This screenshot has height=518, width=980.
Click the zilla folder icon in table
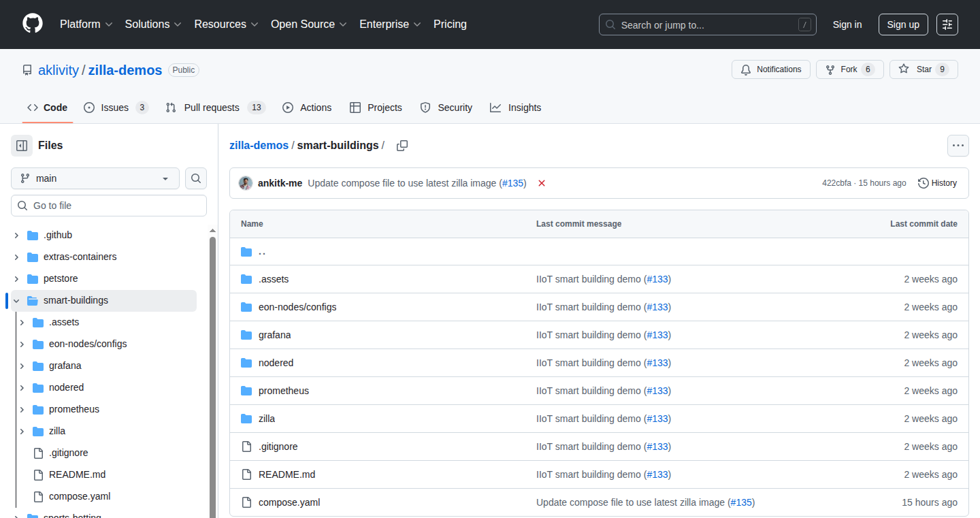(246, 419)
